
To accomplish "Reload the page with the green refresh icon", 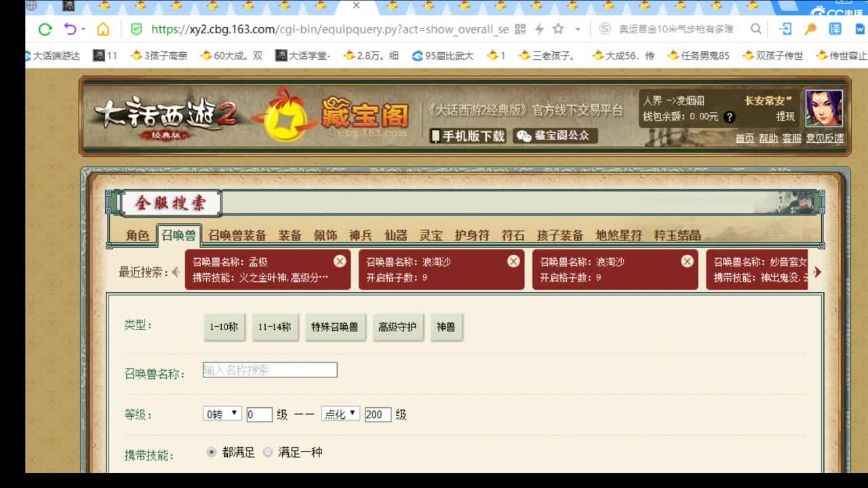I will (45, 29).
